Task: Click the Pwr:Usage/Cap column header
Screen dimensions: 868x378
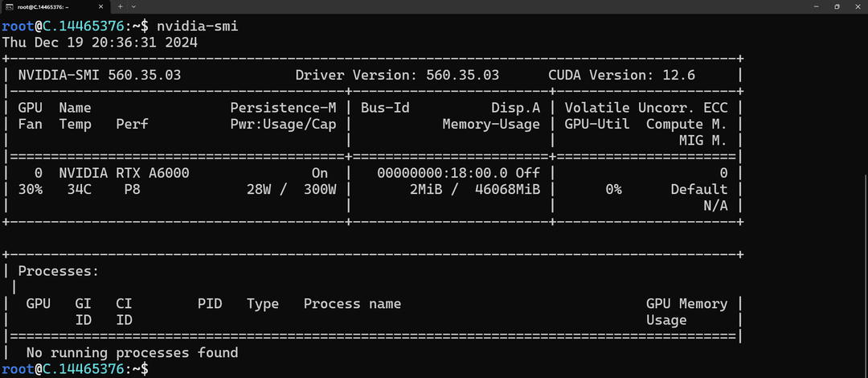Action: (283, 124)
